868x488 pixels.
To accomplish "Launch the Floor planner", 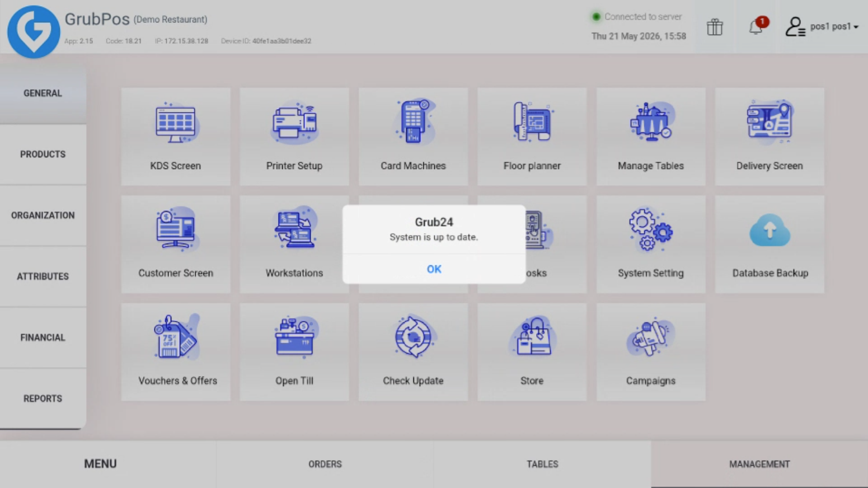I will coord(532,137).
